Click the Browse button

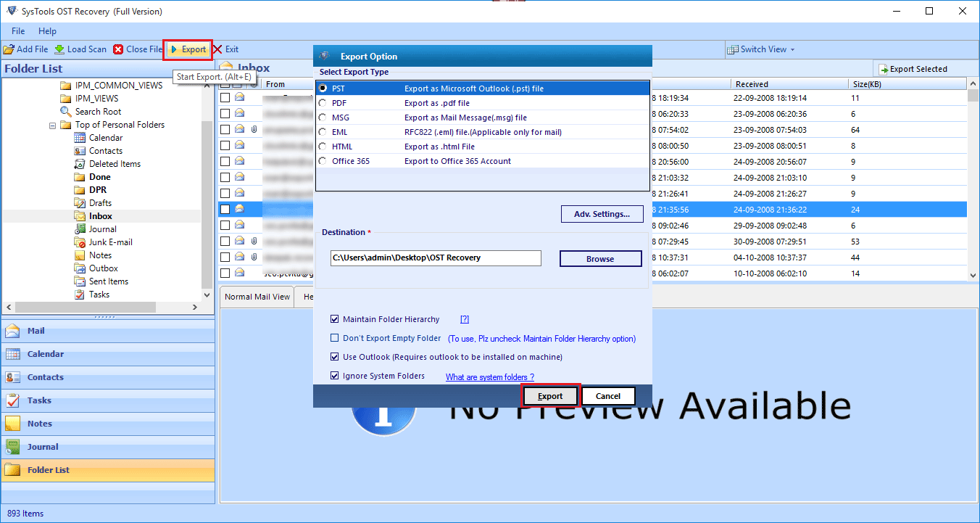[600, 259]
